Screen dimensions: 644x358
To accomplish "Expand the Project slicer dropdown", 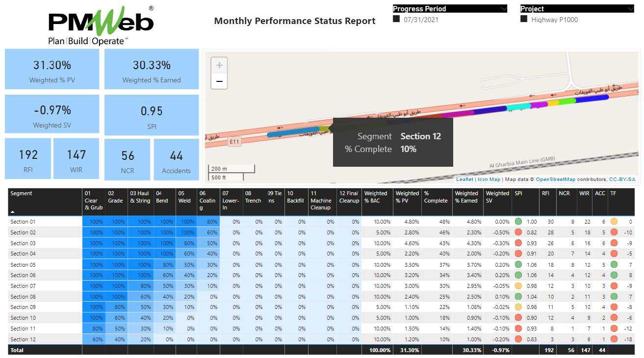I will click(x=630, y=9).
